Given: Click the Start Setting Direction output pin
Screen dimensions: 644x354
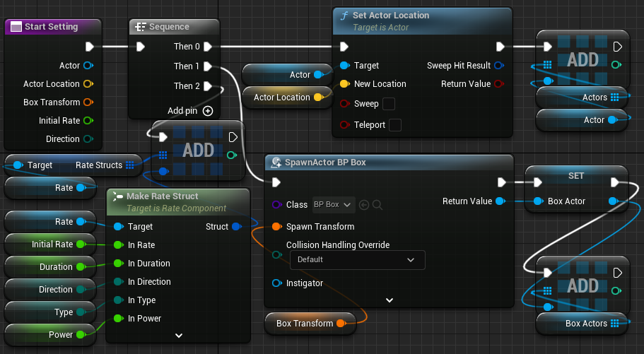Looking at the screenshot, I should tap(88, 139).
